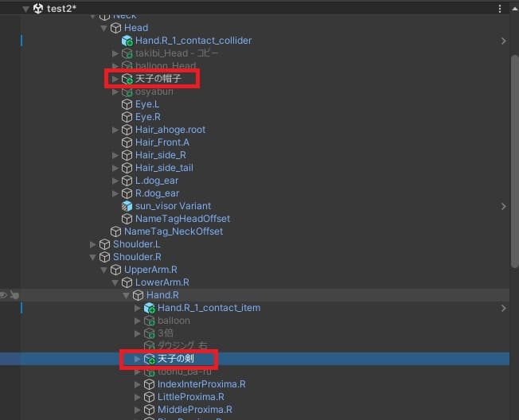This screenshot has width=519, height=420.
Task: Click the UpperArm.R cube icon
Action: [x=115, y=270]
